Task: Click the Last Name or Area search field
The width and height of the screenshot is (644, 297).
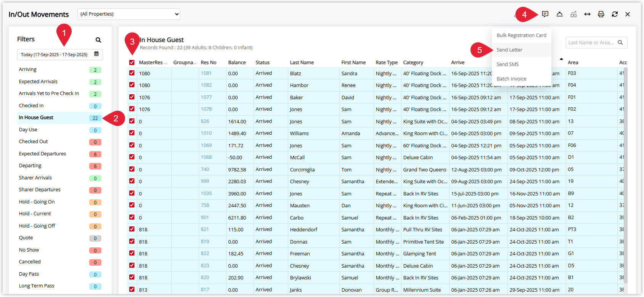Action: 596,42
